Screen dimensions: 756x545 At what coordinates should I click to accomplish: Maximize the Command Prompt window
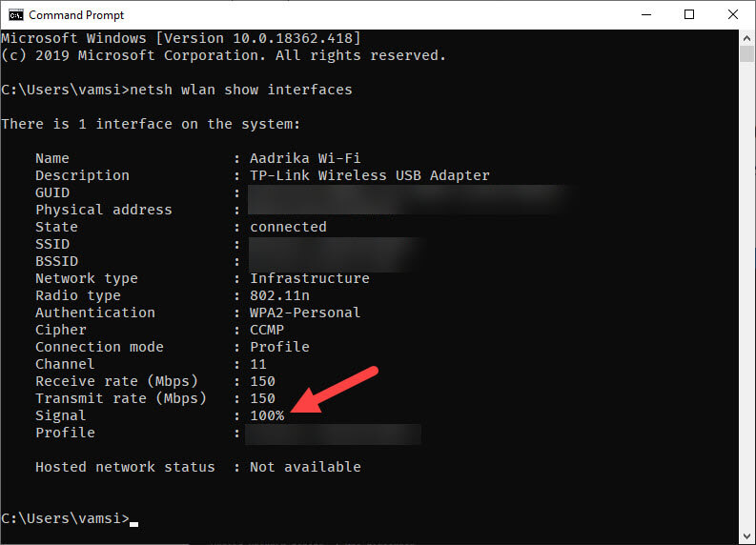tap(689, 15)
